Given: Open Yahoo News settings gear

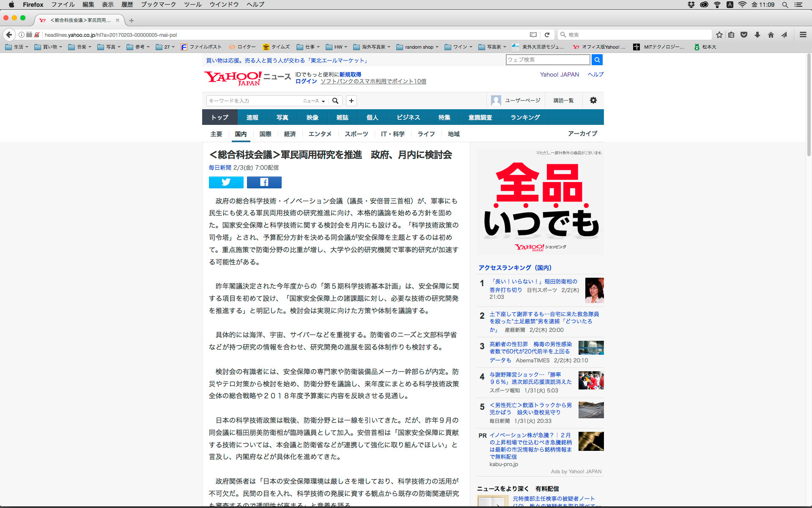Looking at the screenshot, I should [x=593, y=100].
